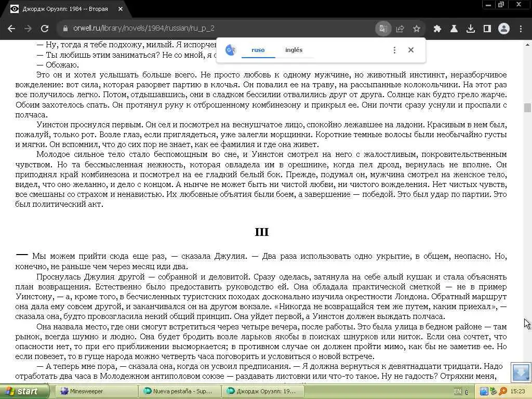Switch to Minesweeper in the taskbar
The height and width of the screenshot is (399, 532).
[x=96, y=391]
